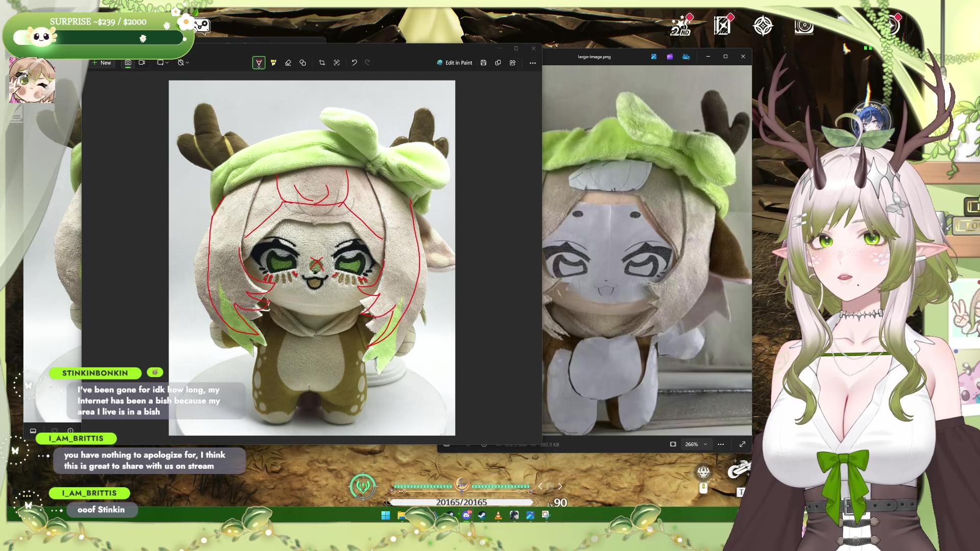980x551 pixels.
Task: Click New in Snipping Tool
Action: coord(102,63)
